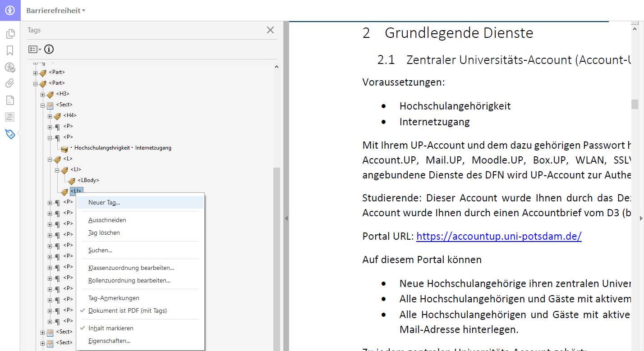
Task: Choose 'Neuer Tag...' from context menu
Action: [x=104, y=203]
